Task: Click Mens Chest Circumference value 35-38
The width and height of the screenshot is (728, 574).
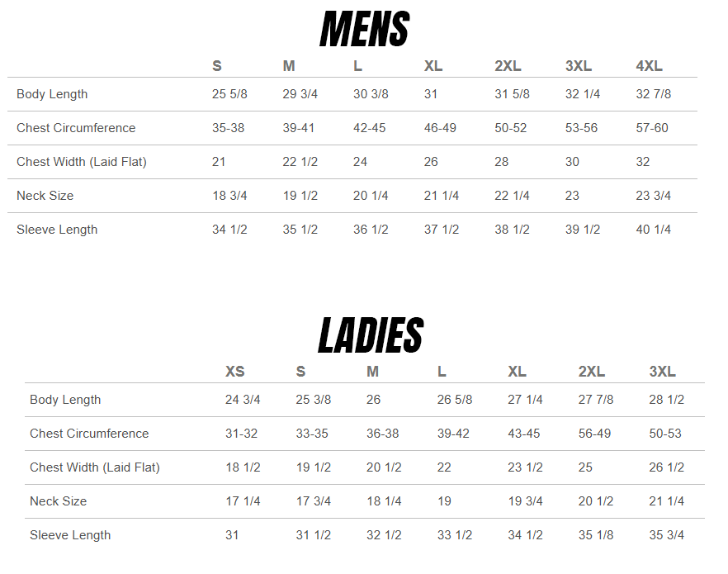Action: 228,128
